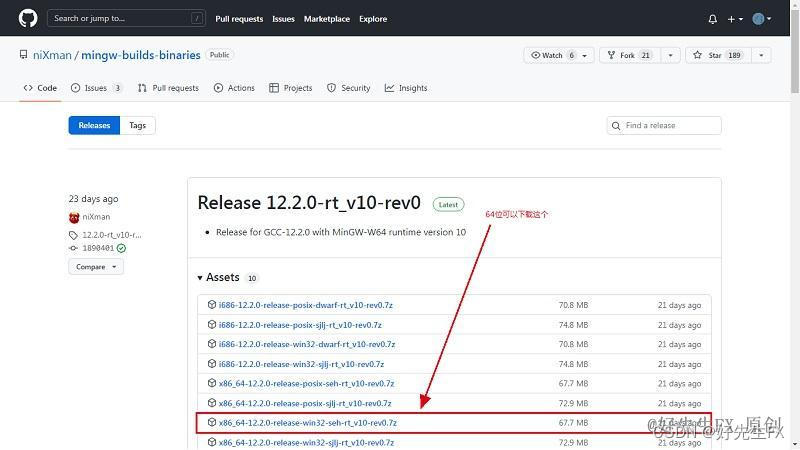Switch to the Projects tab
Viewport: 800px width, 450px height.
coord(291,88)
